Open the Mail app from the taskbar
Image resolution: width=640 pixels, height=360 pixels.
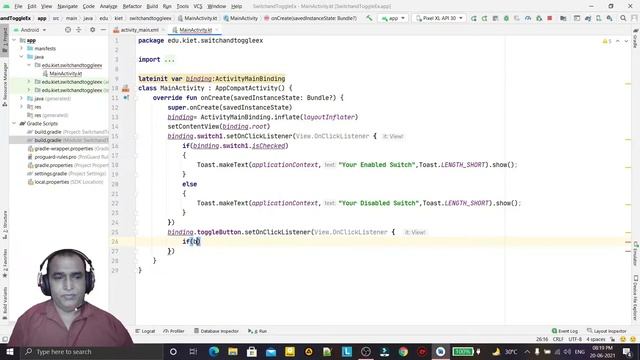point(271,351)
